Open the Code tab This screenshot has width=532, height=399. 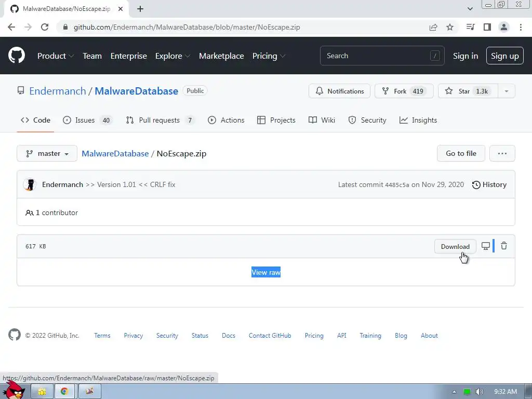[35, 120]
